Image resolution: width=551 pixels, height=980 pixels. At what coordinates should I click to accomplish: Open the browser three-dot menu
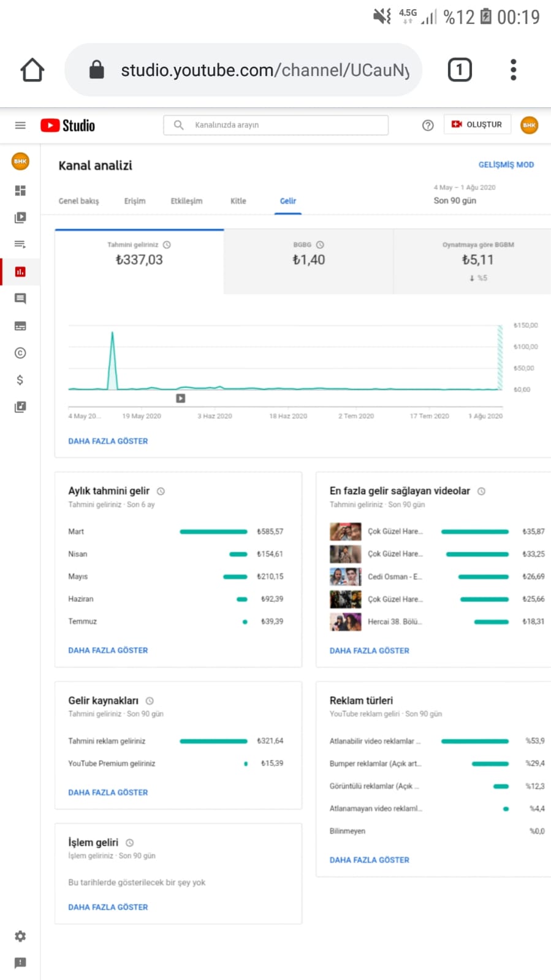514,70
